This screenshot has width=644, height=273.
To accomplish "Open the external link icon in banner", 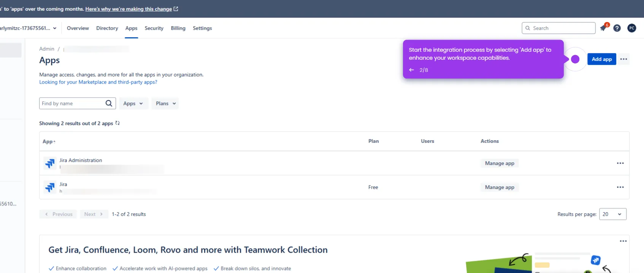I will click(x=176, y=9).
